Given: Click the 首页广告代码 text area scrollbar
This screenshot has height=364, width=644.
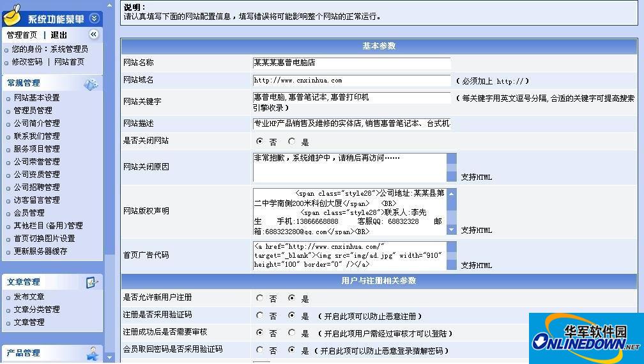Looking at the screenshot, I should [451, 255].
